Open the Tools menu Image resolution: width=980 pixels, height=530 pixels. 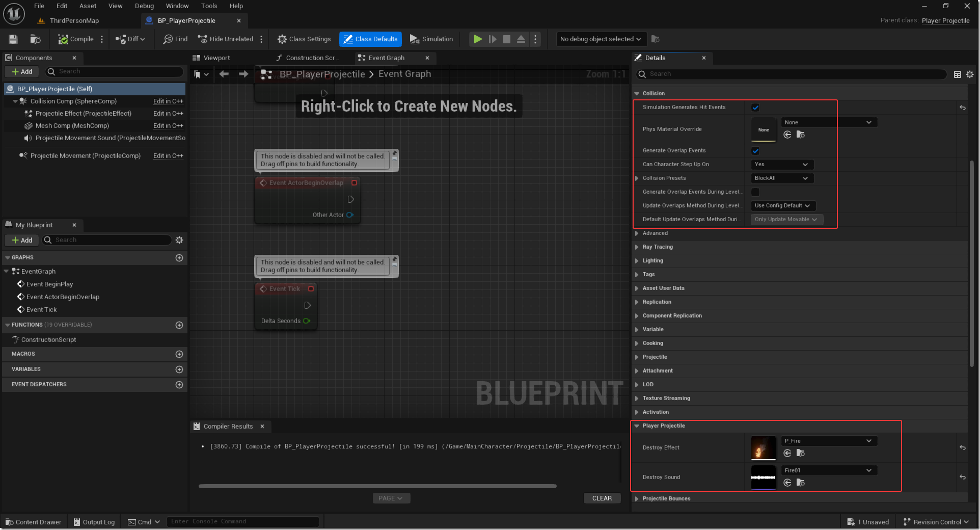point(209,6)
